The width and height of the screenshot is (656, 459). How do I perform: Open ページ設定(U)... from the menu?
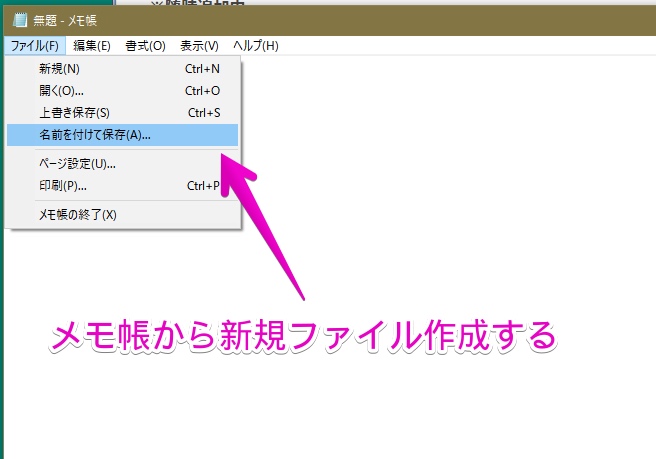(123, 163)
